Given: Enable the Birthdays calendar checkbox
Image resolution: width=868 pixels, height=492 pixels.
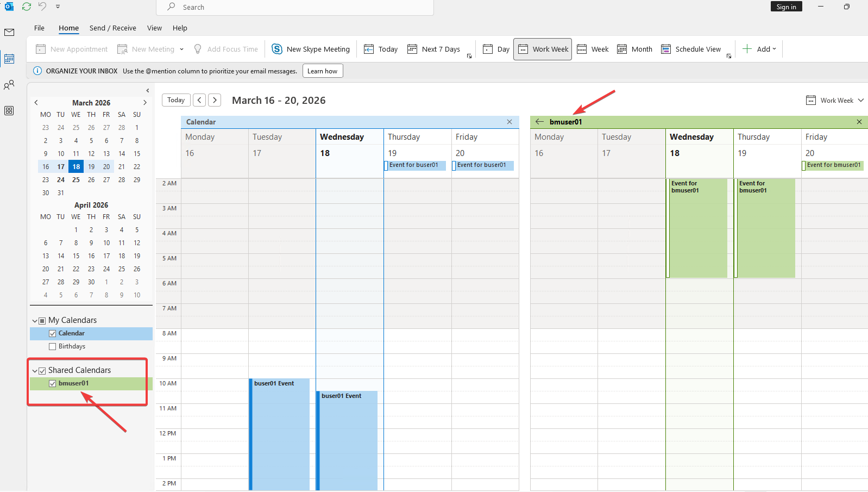Looking at the screenshot, I should (x=53, y=346).
